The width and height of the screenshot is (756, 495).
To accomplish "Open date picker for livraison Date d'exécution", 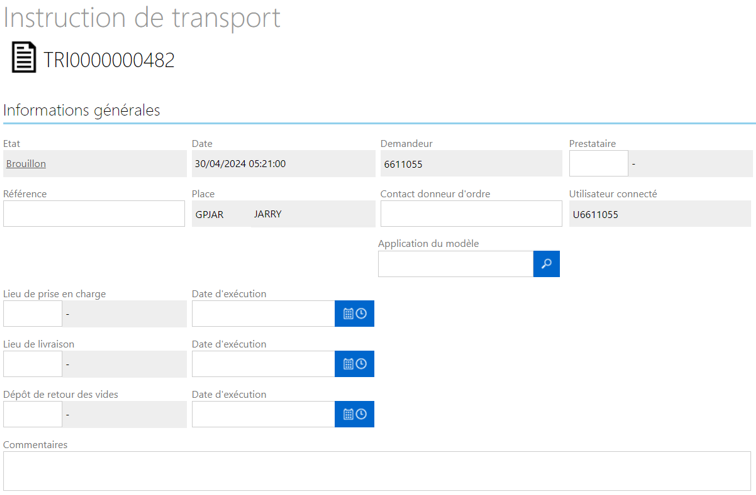I will 354,364.
